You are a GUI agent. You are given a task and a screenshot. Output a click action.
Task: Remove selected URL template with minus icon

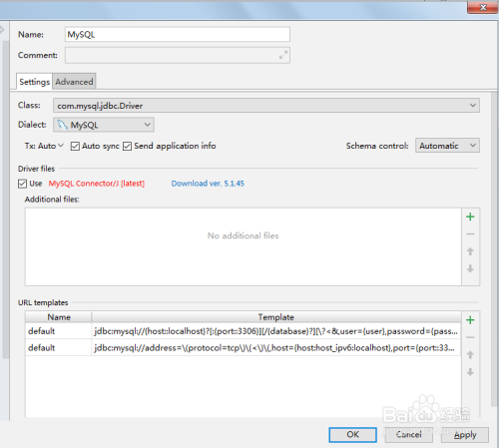[x=470, y=337]
